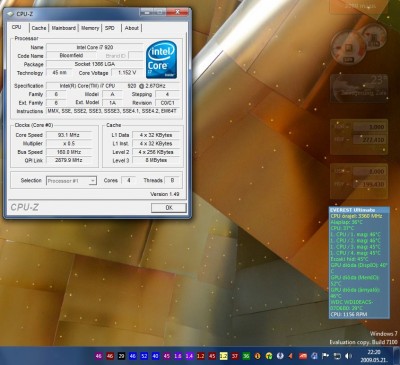Click the Socket 1366 LGA package value

(x=95, y=64)
